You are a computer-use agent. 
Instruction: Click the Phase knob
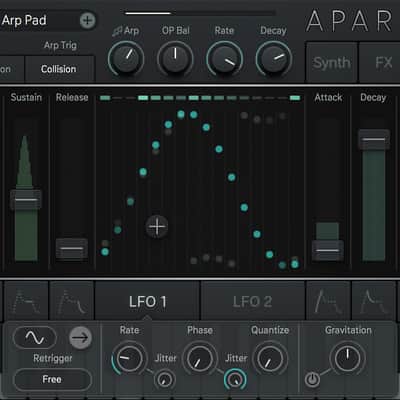pos(200,359)
